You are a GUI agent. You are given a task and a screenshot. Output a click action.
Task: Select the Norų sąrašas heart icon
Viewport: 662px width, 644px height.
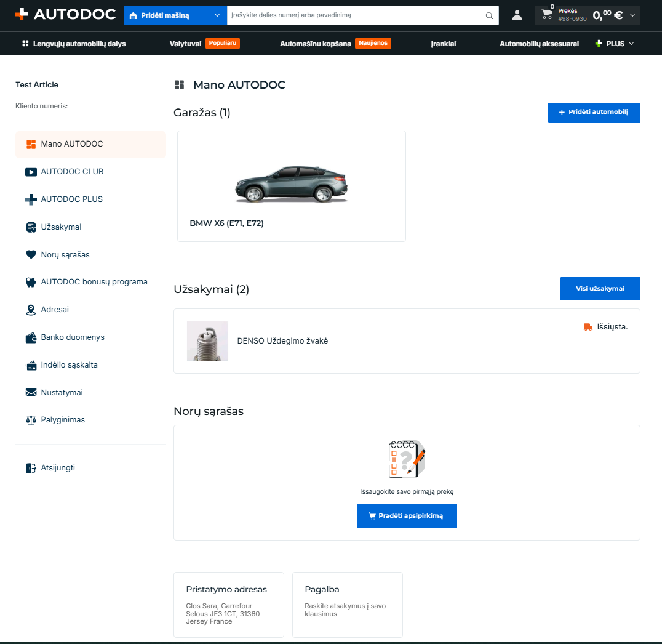pos(31,255)
